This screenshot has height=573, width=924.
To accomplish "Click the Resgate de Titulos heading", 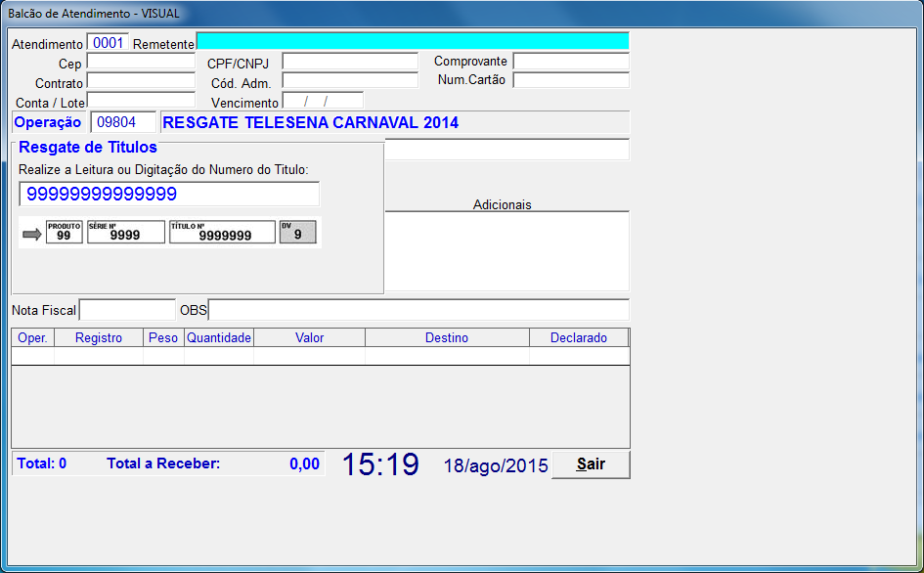I will click(x=88, y=148).
